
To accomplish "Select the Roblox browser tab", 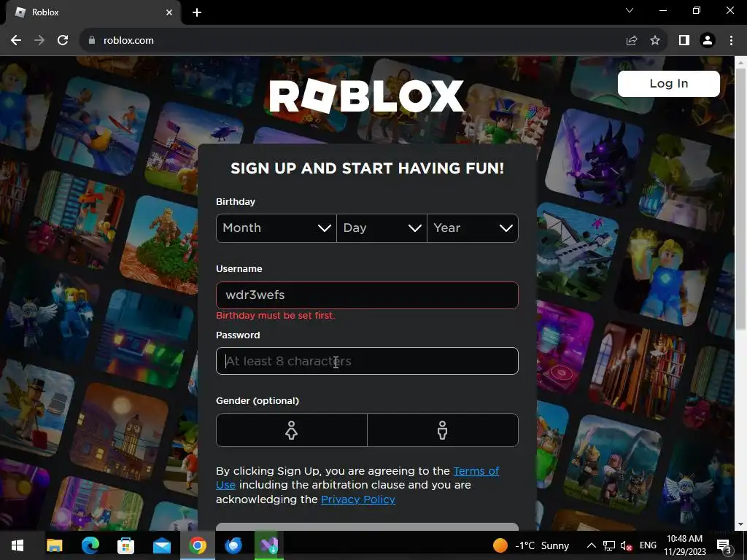I will pyautogui.click(x=93, y=12).
